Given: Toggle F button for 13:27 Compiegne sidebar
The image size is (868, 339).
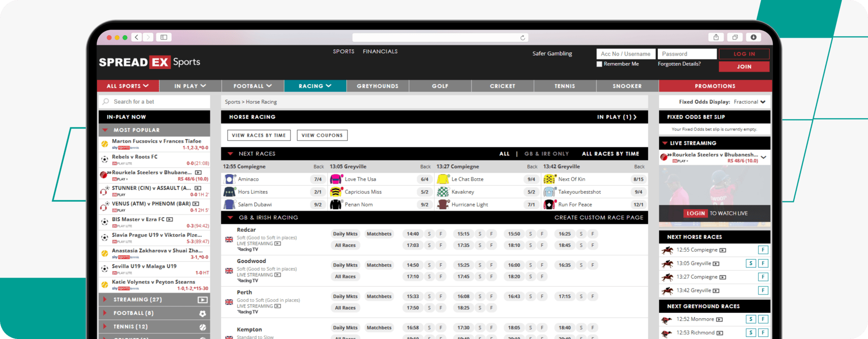Looking at the screenshot, I should pos(763,277).
